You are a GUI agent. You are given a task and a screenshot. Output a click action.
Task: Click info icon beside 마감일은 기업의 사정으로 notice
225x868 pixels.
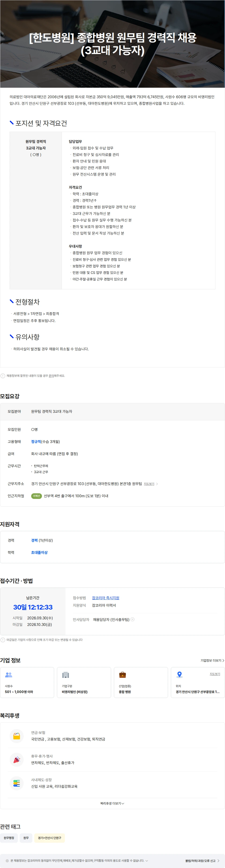pos(3,640)
